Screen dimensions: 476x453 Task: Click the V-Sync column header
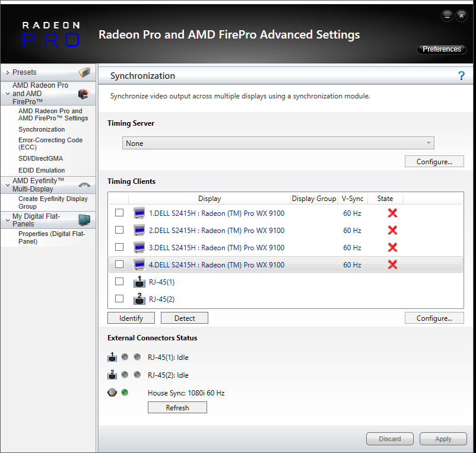tap(353, 199)
